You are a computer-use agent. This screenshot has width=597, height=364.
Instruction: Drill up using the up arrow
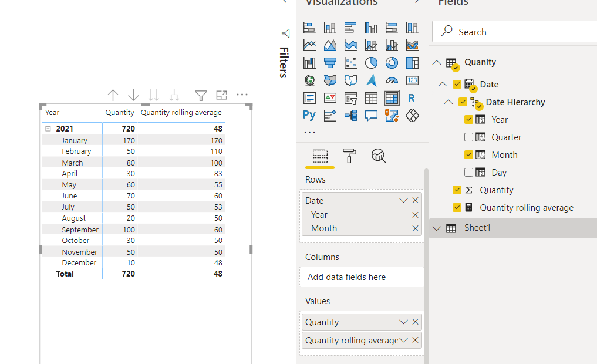click(113, 95)
